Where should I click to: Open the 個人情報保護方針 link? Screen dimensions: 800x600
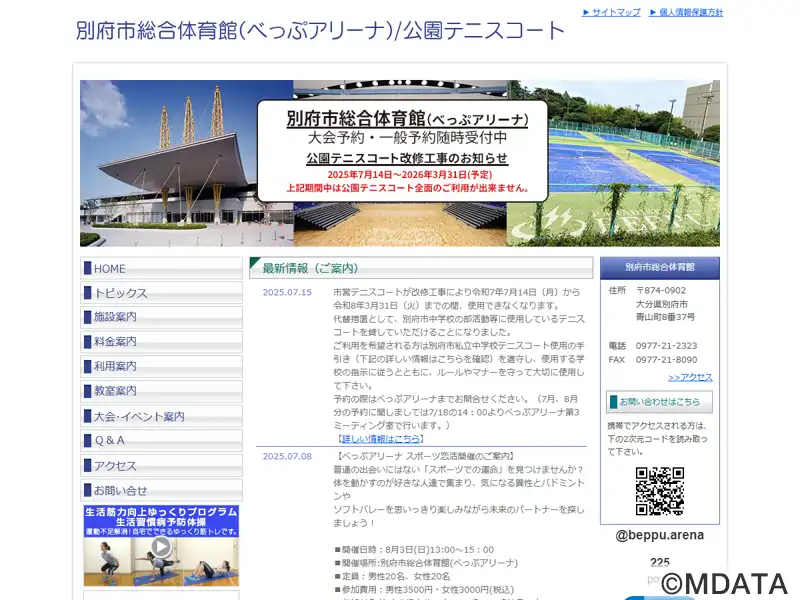click(x=686, y=12)
